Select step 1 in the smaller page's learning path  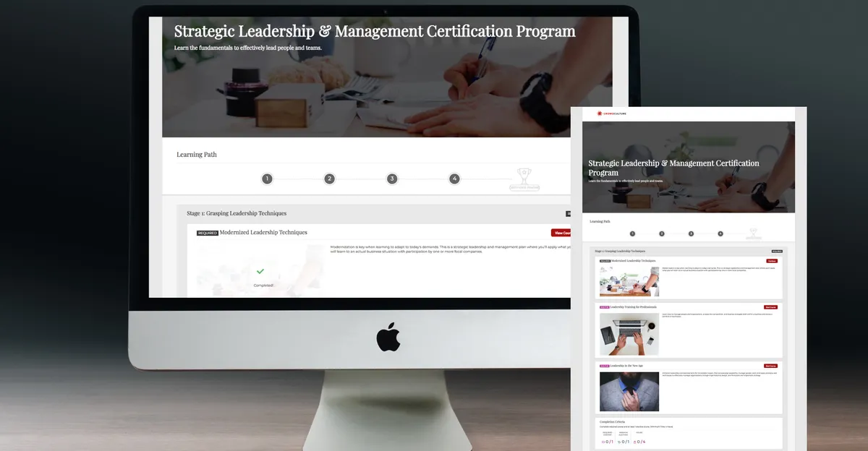pos(632,233)
